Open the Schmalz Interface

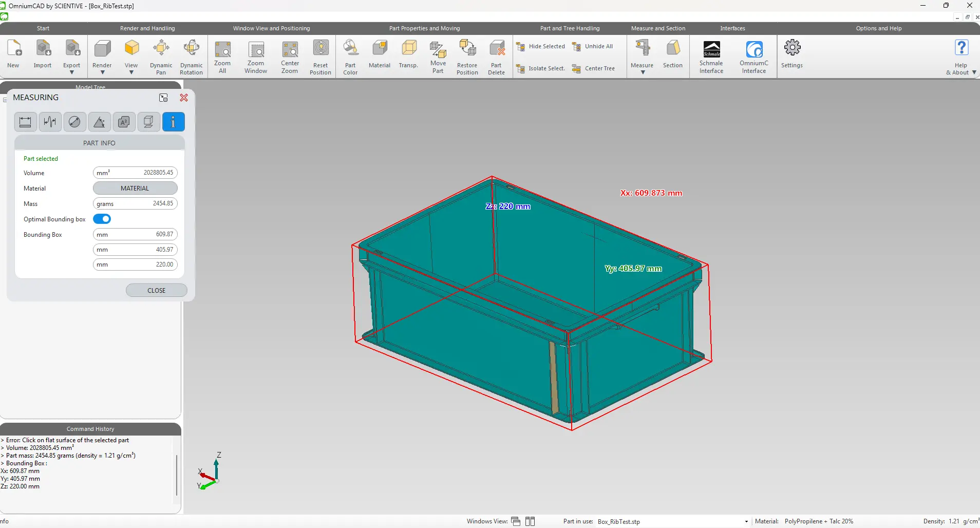(x=711, y=56)
